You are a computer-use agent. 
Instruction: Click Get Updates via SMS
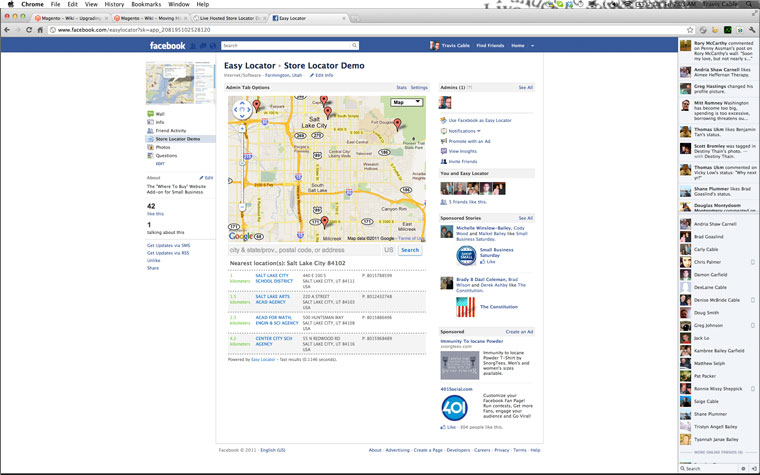169,246
